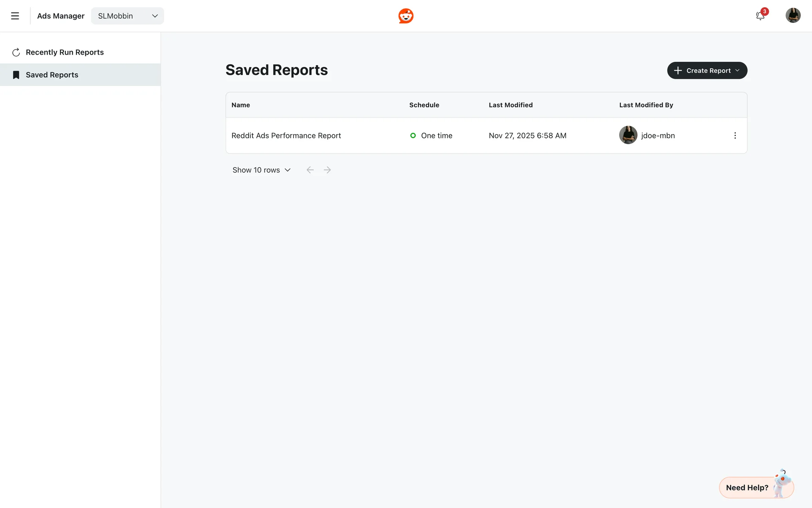Screen dimensions: 812x508
Task: Open the profile avatar in the top bar
Action: [x=793, y=16]
